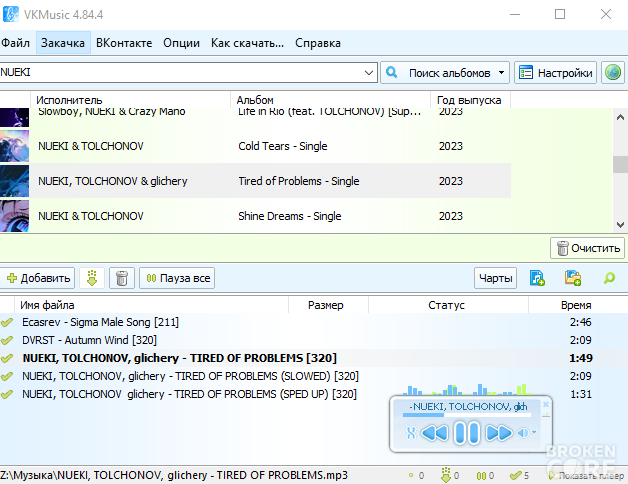628x484 pixels.
Task: Open the Закачка menu
Action: pyautogui.click(x=63, y=43)
